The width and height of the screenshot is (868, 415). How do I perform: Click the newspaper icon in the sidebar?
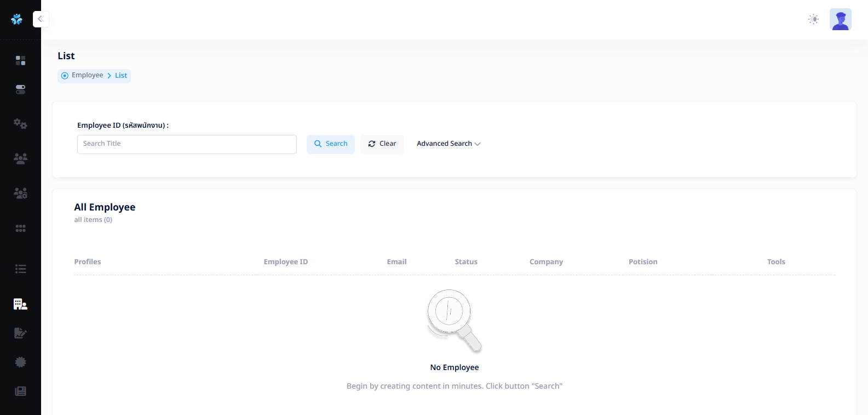tap(20, 391)
